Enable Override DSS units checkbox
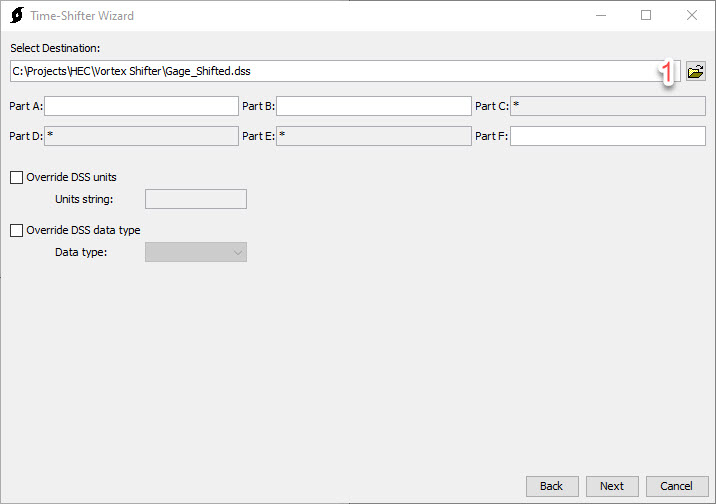 16,177
